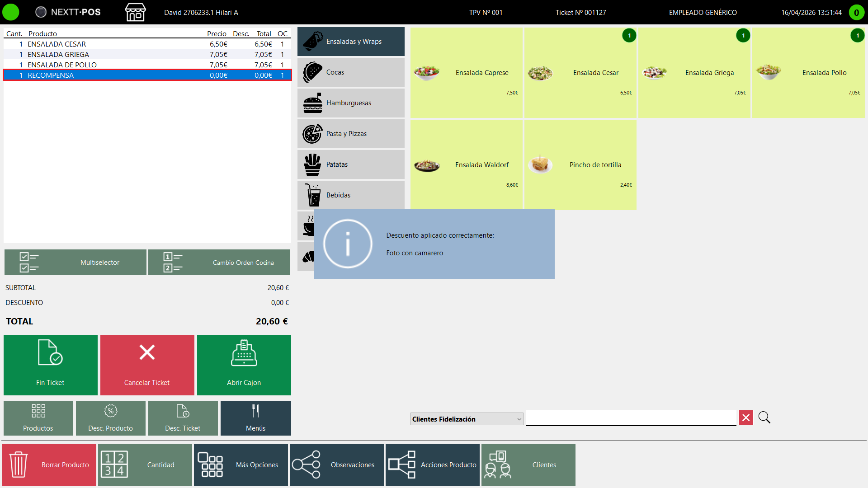Click Cancelar Ticket button
The image size is (868, 488).
[x=147, y=365]
